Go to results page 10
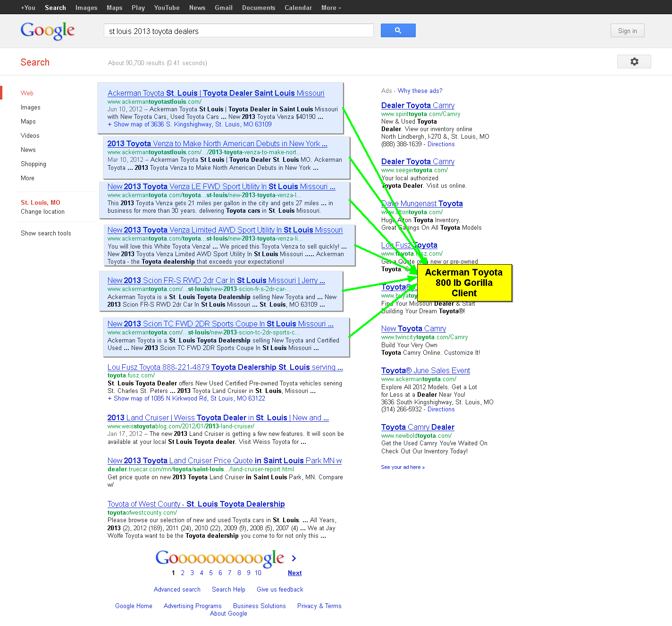Image resolution: width=672 pixels, height=626 pixels. point(258,573)
